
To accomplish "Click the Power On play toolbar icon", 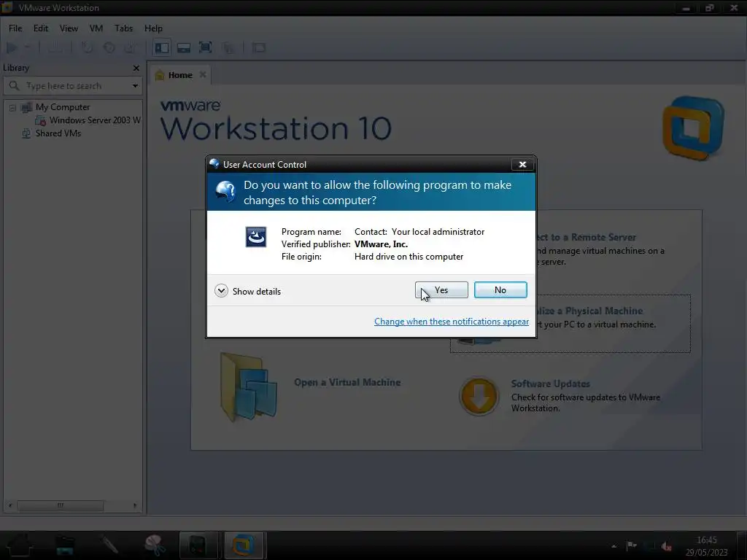I will (x=12, y=47).
